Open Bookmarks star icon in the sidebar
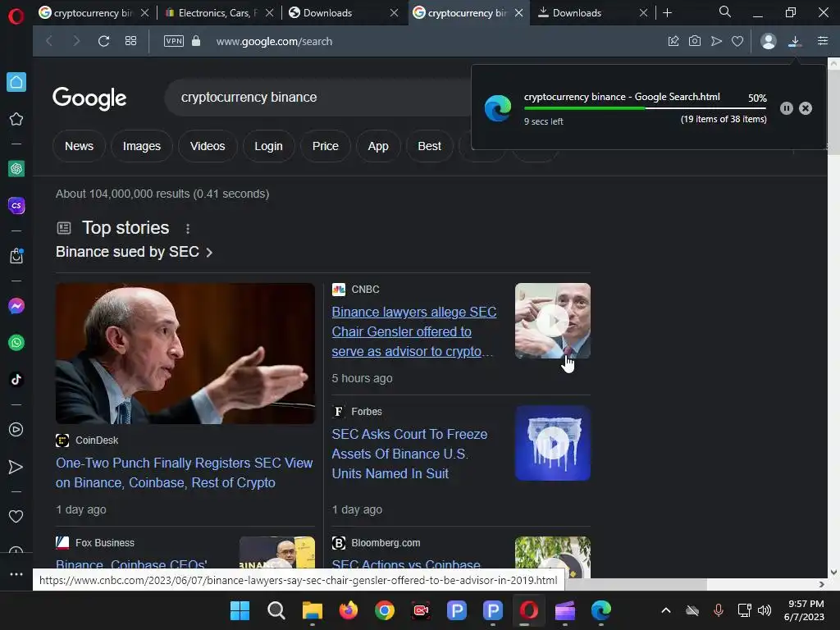Screen dimensions: 840x630 [x=16, y=119]
